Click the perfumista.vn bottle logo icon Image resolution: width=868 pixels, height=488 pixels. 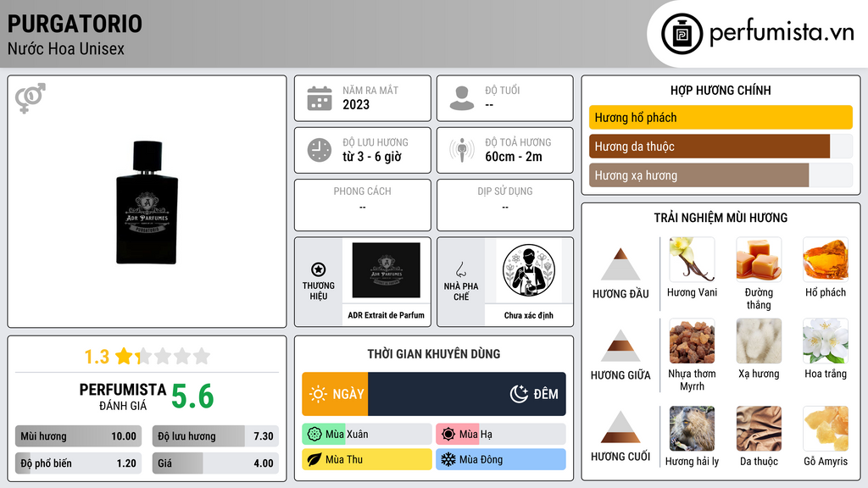(682, 34)
